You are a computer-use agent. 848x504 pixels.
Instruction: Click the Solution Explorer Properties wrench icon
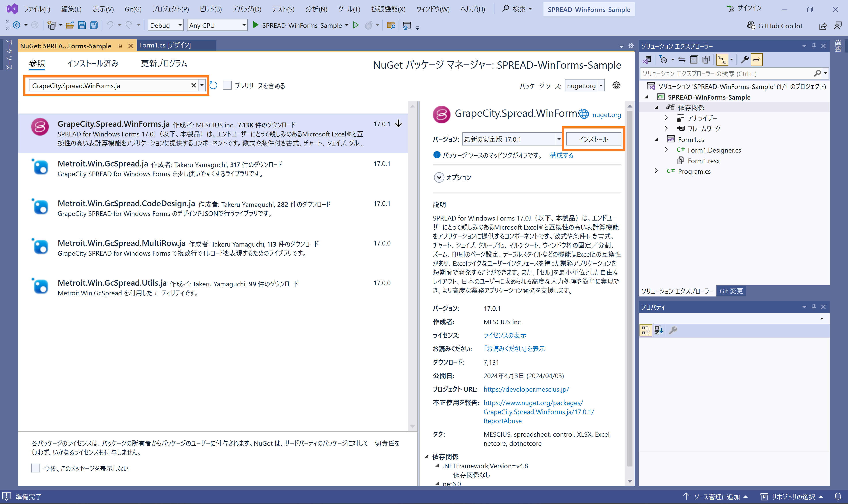coord(744,60)
